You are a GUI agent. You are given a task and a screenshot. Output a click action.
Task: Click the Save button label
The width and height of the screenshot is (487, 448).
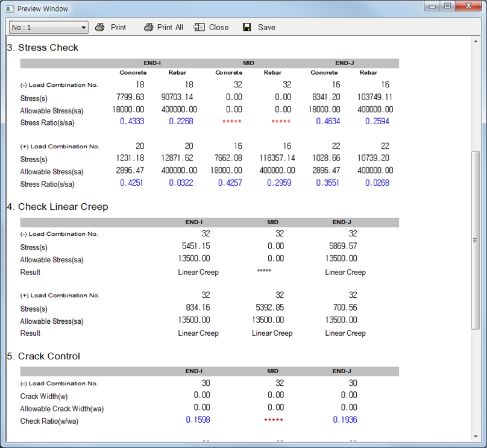click(266, 27)
